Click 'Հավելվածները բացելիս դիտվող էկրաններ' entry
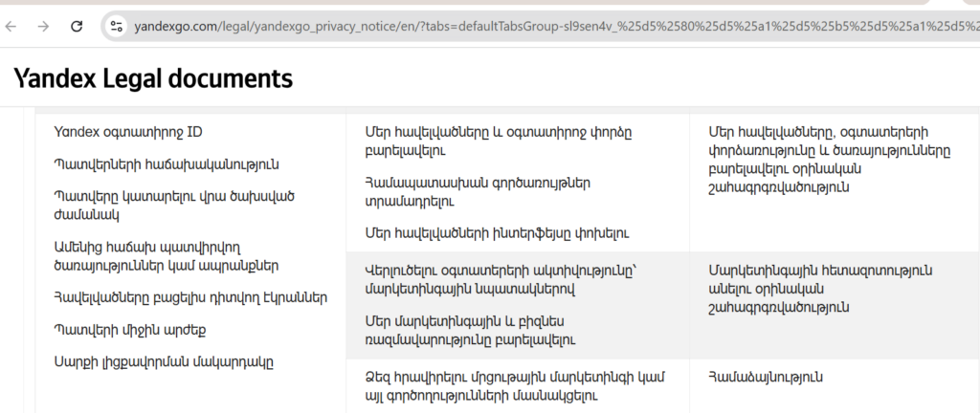Image resolution: width=980 pixels, height=413 pixels. (x=190, y=297)
